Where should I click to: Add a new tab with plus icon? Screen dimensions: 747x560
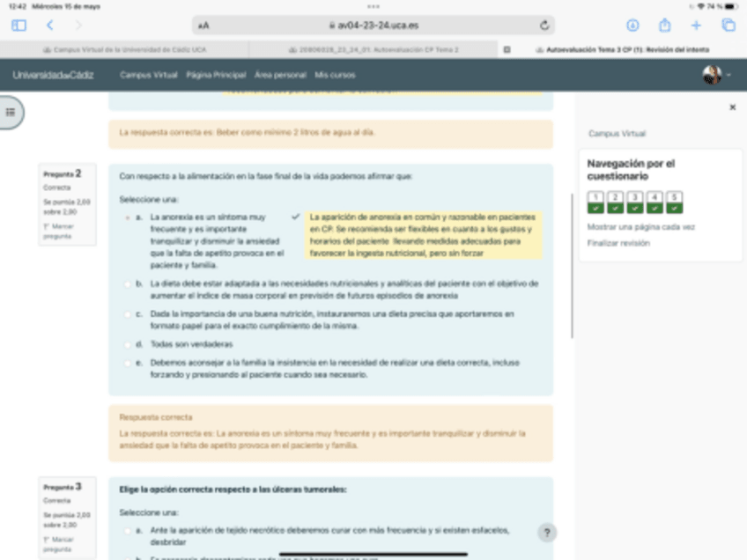point(696,26)
